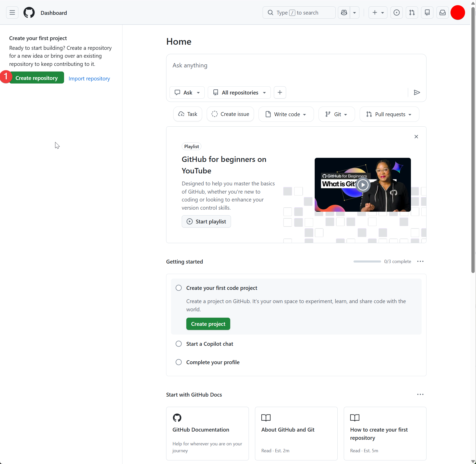
Task: Click the 0/3 complete progress bar
Action: [x=367, y=261]
